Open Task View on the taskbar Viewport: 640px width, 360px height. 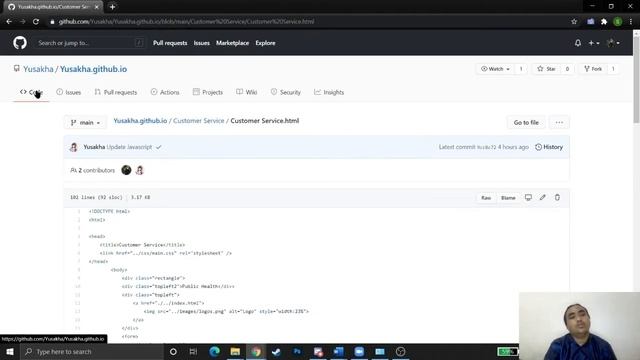pos(193,351)
